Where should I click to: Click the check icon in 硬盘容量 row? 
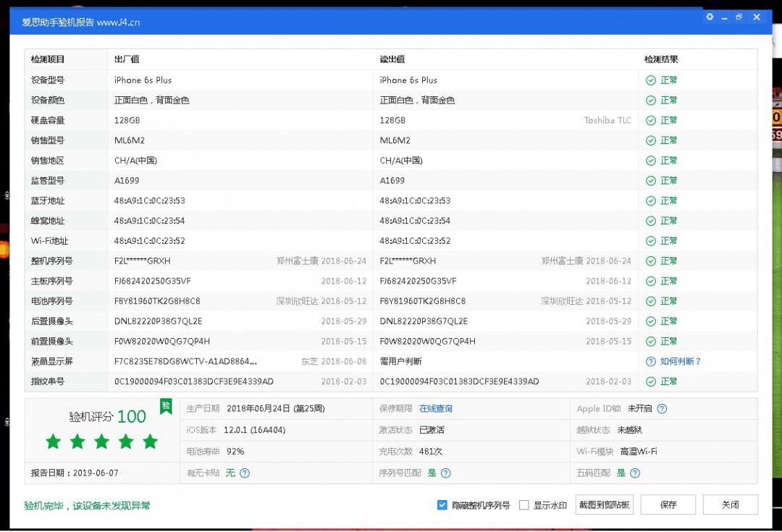pyautogui.click(x=650, y=120)
